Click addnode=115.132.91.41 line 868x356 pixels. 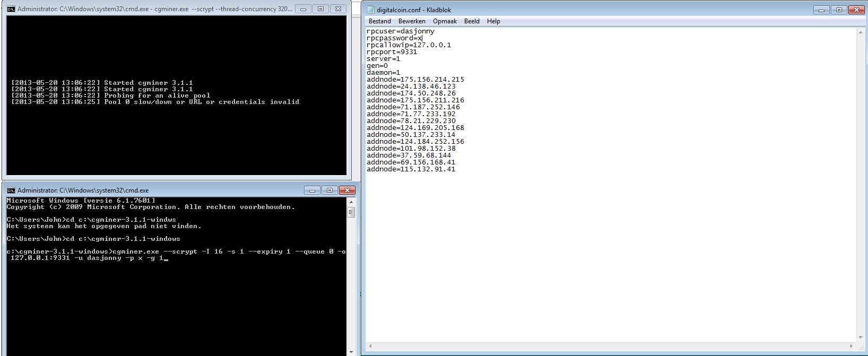[411, 169]
